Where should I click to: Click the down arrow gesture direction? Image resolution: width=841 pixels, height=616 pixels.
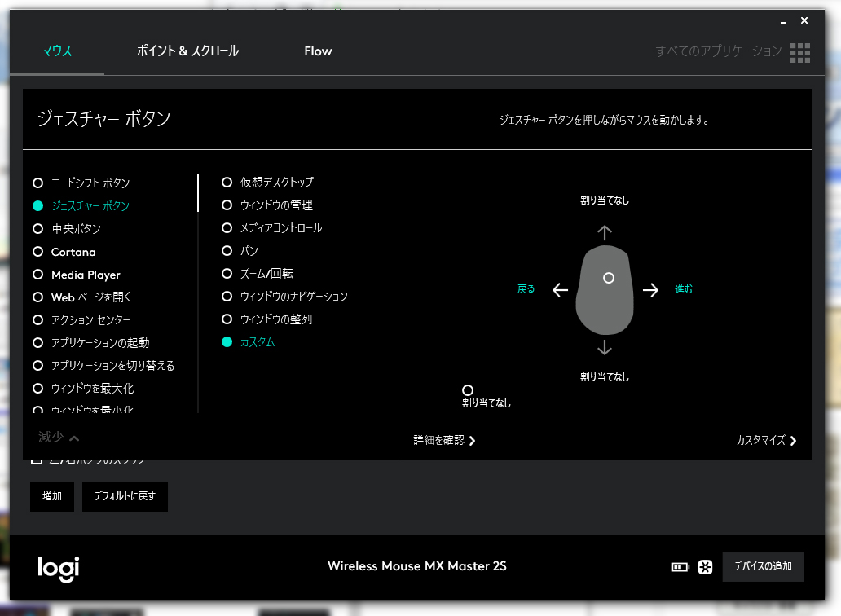coord(605,347)
